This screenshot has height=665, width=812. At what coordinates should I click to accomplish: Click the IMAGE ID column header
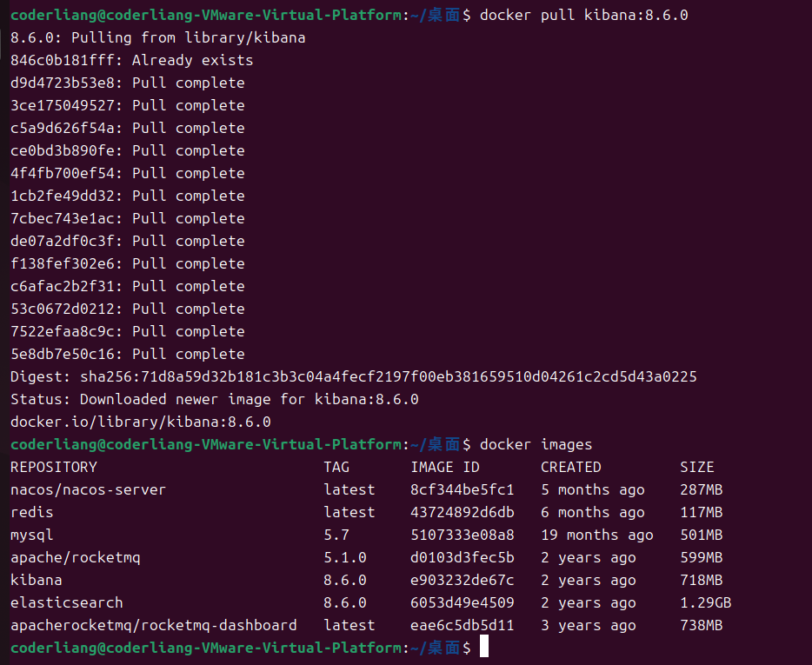point(445,467)
